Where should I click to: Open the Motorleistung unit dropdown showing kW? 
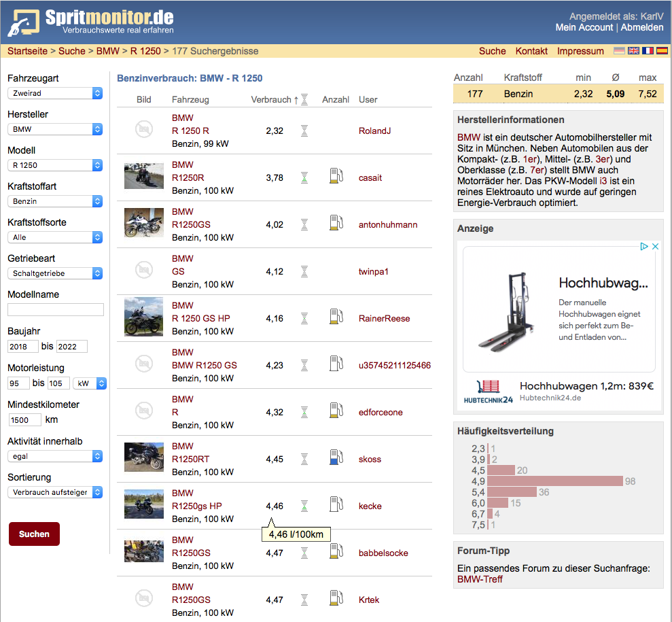tap(90, 383)
